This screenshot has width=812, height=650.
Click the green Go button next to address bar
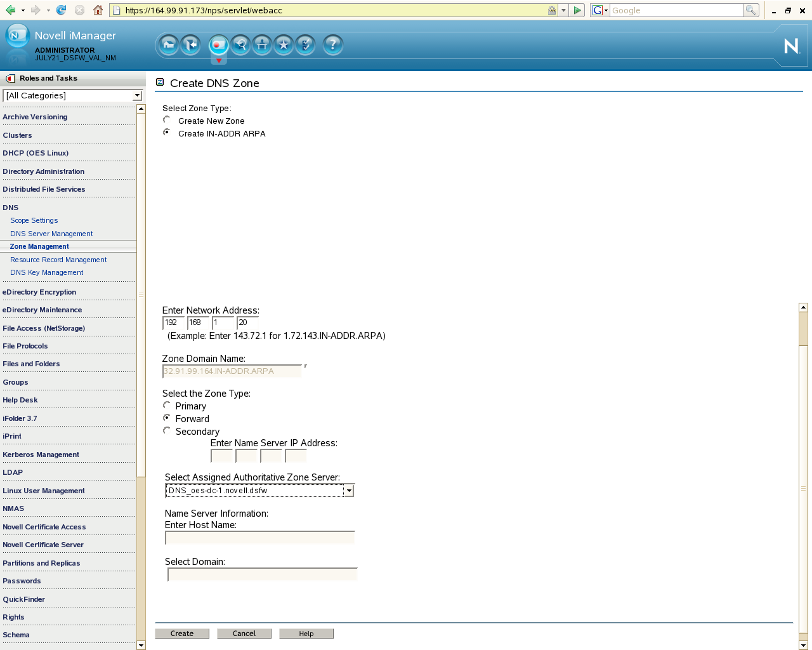tap(577, 10)
